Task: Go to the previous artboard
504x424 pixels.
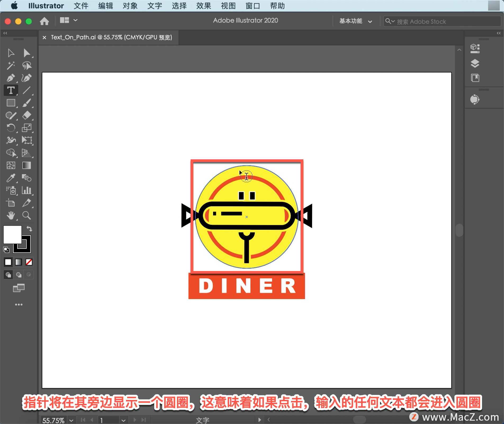Action: point(92,420)
